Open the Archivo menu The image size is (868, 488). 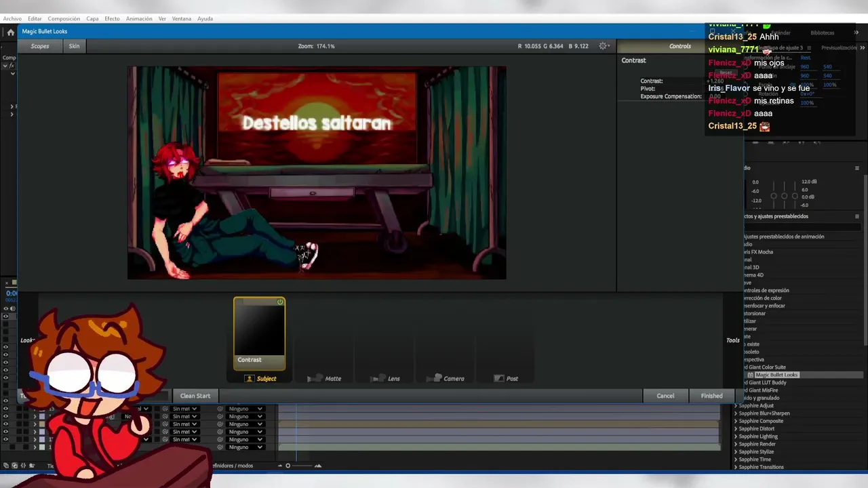click(x=12, y=19)
